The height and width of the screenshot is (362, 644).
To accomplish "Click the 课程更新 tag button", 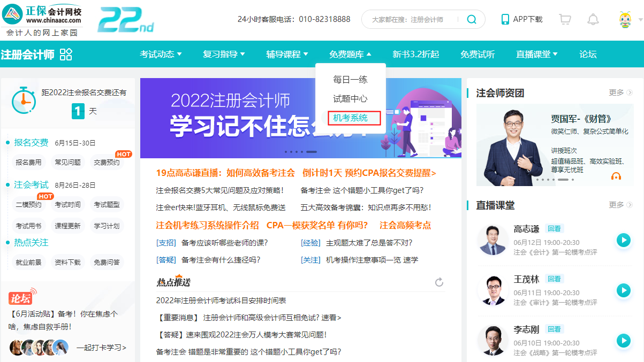I will tap(67, 226).
